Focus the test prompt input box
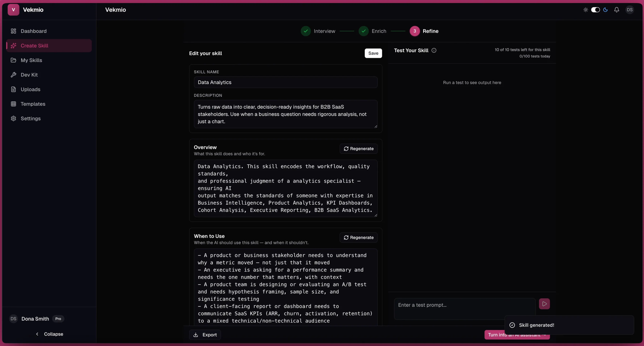644x346 pixels. tap(465, 309)
